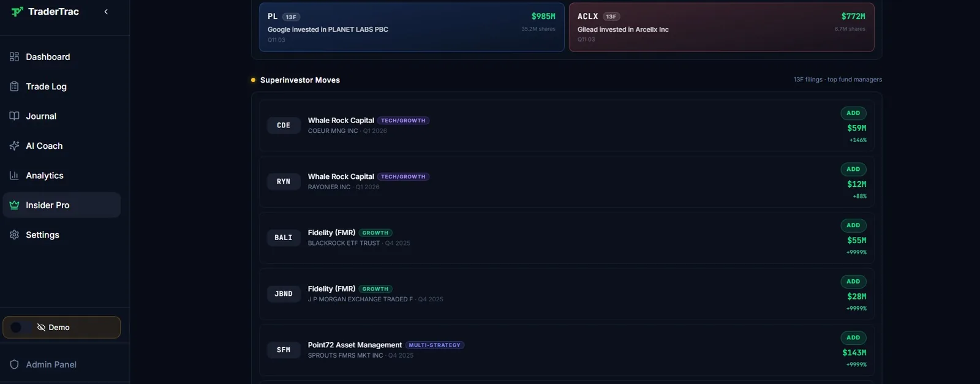Click the '13F filings · top fund managers' caption
The height and width of the screenshot is (384, 980).
[x=838, y=80]
